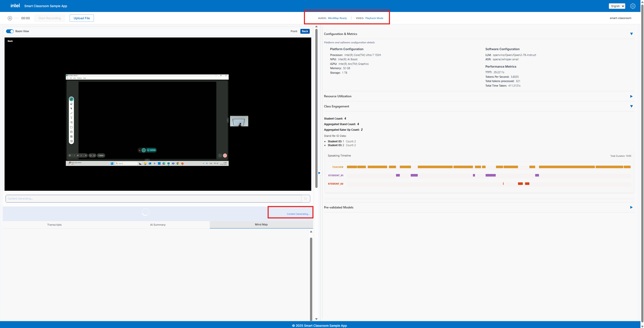Open the settings gear icon
Image resolution: width=644 pixels, height=328 pixels.
pyautogui.click(x=633, y=6)
